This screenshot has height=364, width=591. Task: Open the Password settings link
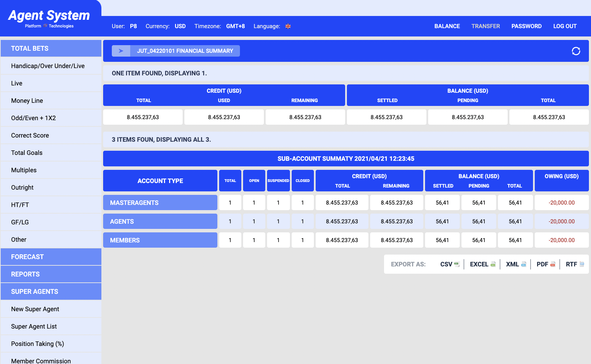(x=526, y=26)
